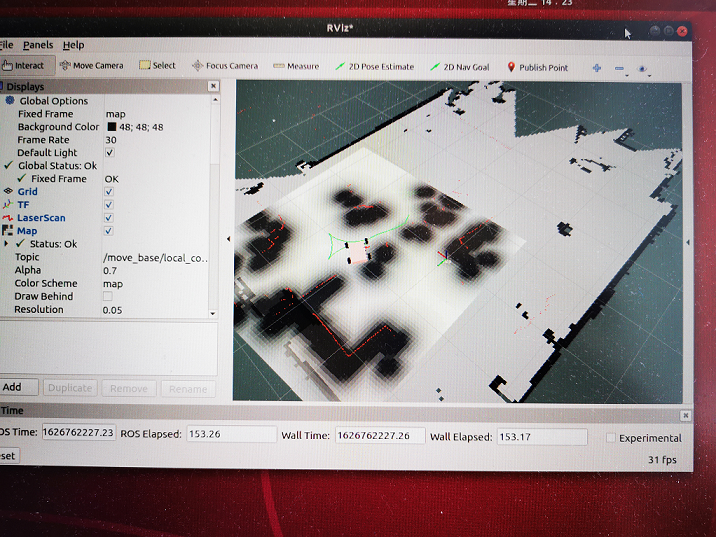Activate the 2D Pose Estimate tool

(x=374, y=67)
